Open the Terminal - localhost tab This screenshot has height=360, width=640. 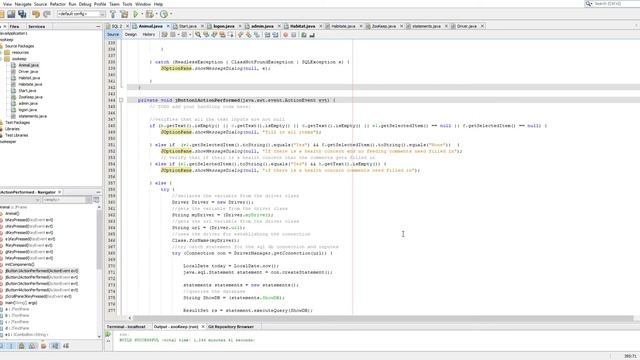pos(126,327)
